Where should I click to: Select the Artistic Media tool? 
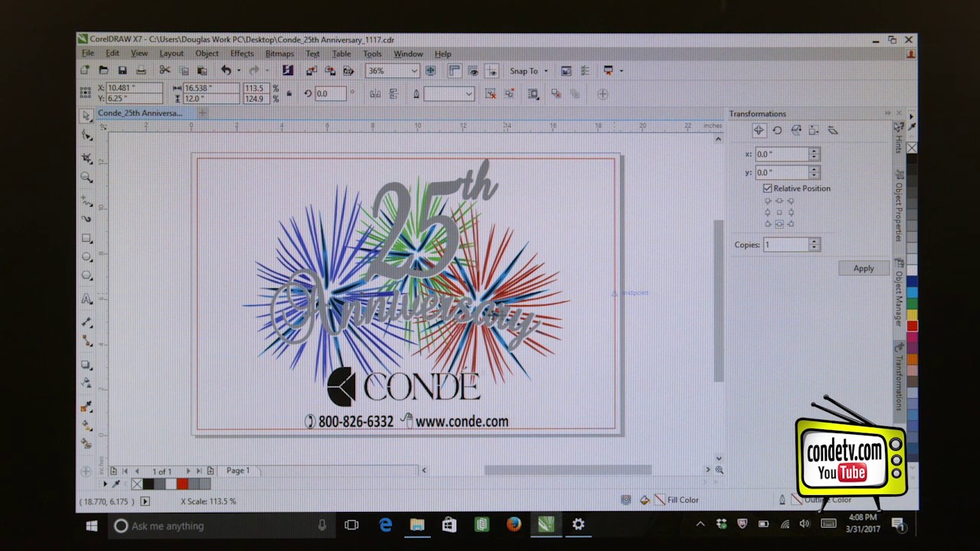click(87, 219)
